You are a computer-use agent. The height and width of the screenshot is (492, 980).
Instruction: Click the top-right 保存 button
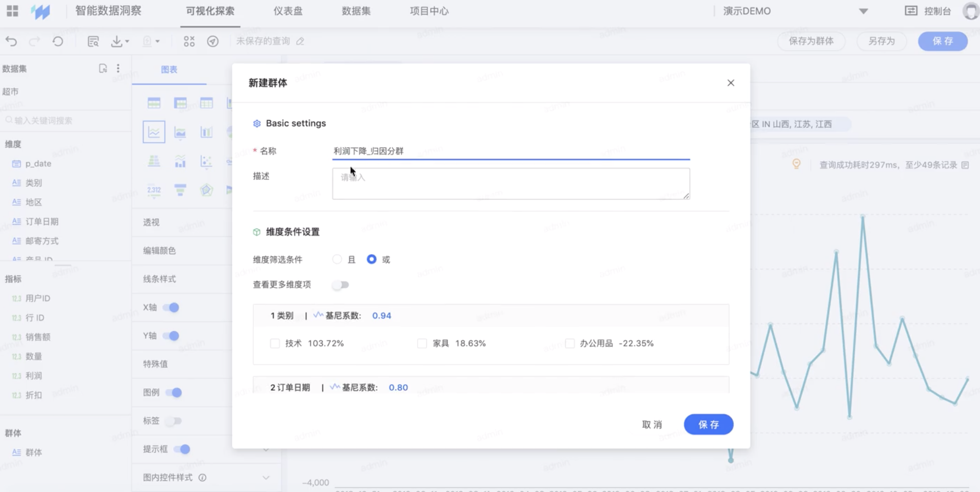pos(943,41)
